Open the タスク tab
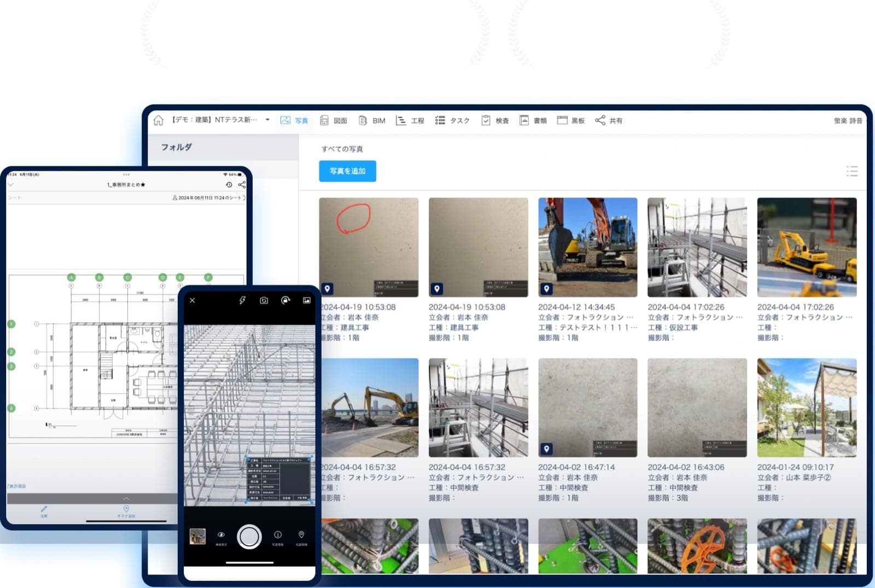Viewport: 875px width, 588px height. click(x=452, y=120)
